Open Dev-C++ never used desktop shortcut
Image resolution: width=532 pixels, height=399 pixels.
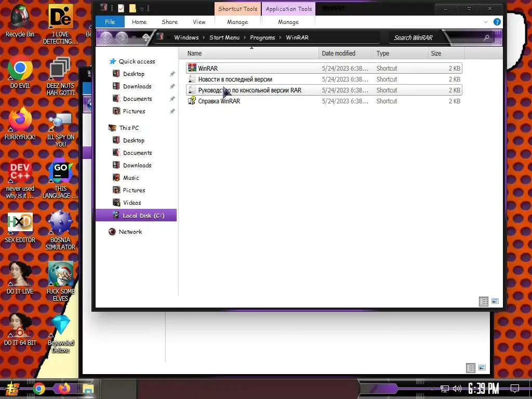pyautogui.click(x=20, y=179)
